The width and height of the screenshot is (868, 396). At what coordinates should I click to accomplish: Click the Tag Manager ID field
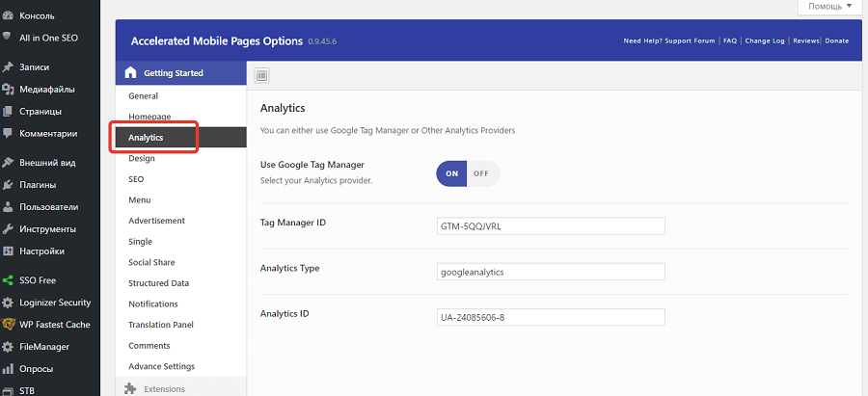pos(551,226)
